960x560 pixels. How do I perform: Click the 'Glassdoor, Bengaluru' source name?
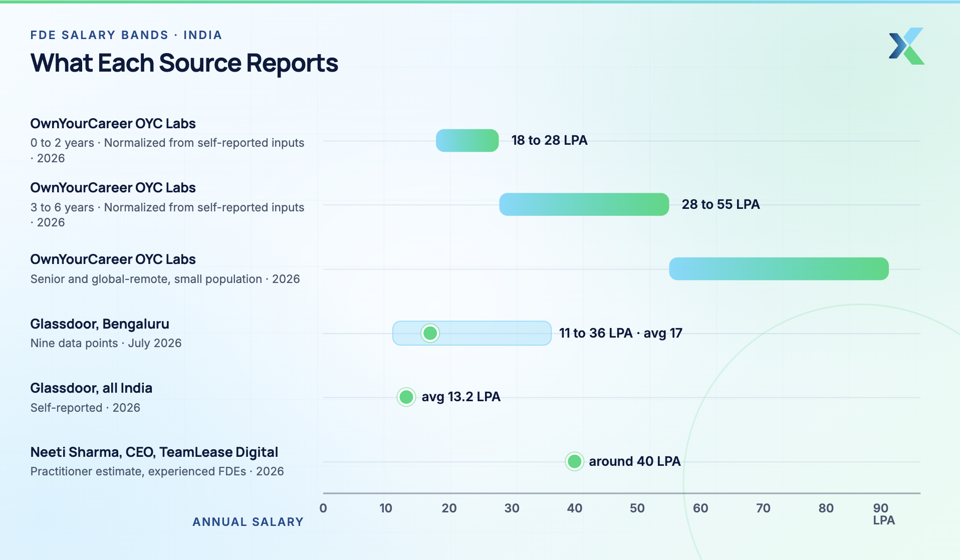[x=100, y=324]
